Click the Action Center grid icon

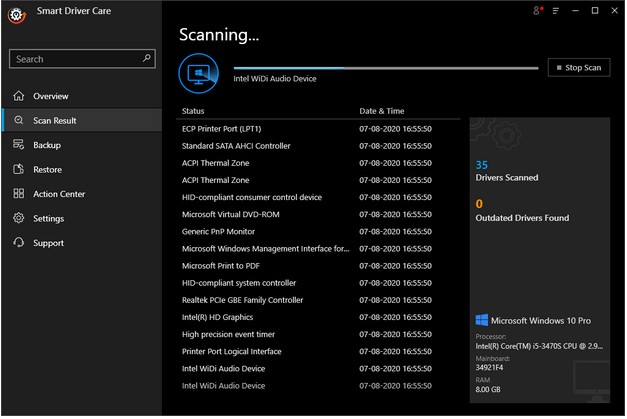pos(19,194)
